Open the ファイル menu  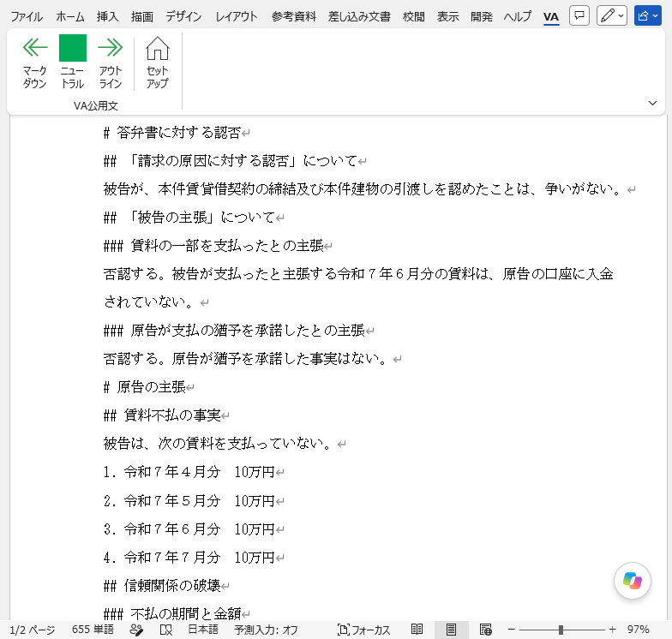[27, 17]
